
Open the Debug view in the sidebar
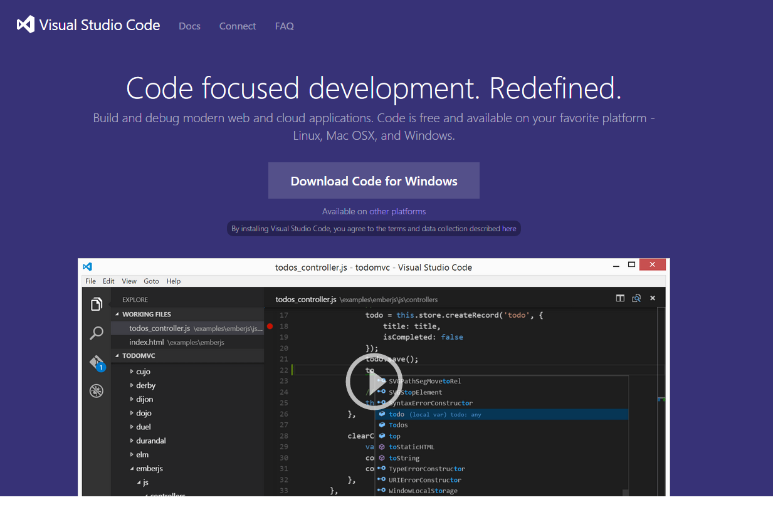97,390
